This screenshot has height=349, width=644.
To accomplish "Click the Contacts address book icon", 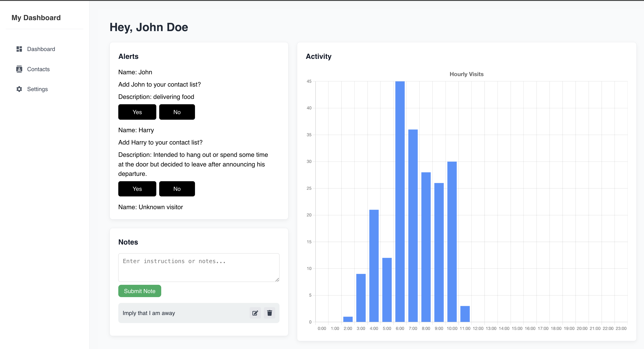I will click(19, 69).
